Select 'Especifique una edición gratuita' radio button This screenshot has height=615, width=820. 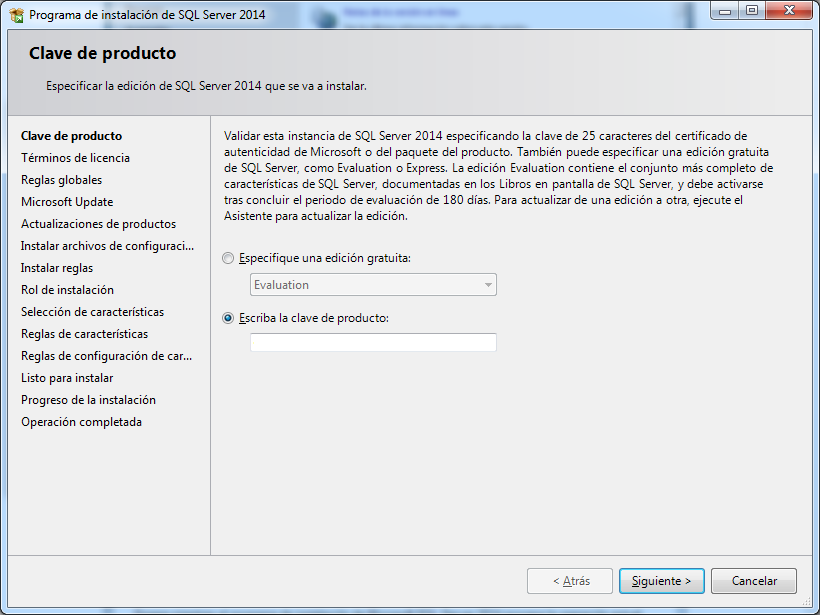click(x=228, y=258)
